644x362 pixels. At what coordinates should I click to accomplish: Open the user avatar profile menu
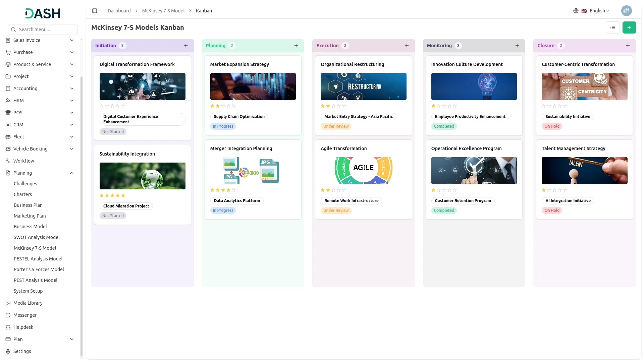tap(626, 11)
